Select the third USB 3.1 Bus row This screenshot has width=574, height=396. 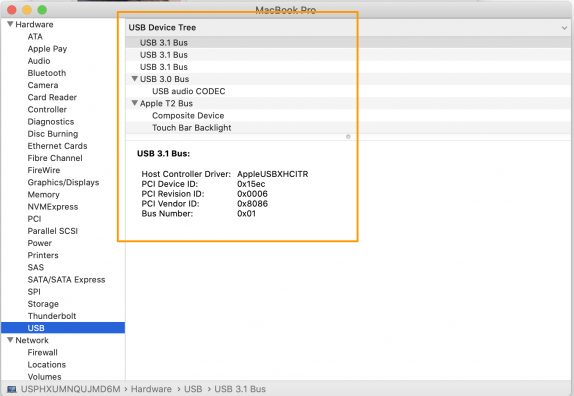coord(349,67)
